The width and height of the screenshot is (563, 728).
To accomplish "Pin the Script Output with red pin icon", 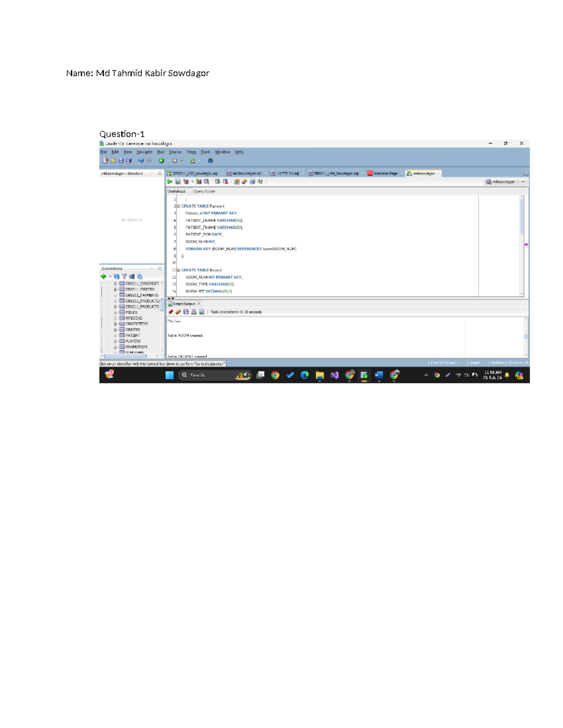I will (170, 312).
